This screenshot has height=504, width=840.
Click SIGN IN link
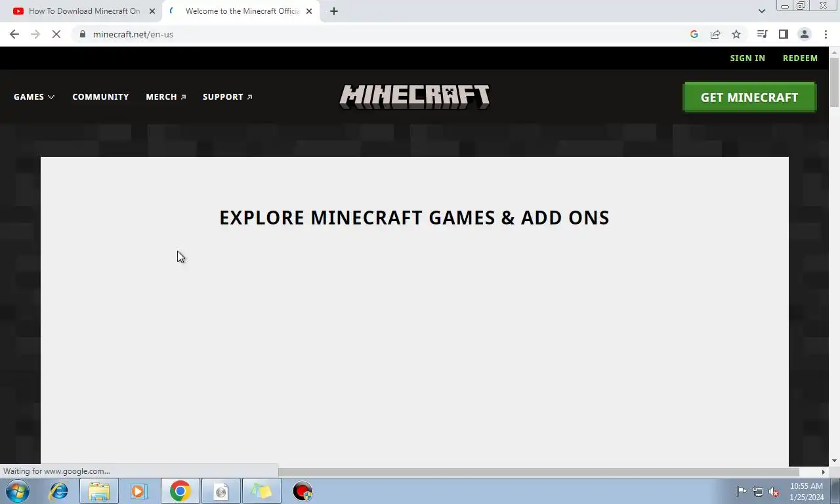tap(747, 58)
